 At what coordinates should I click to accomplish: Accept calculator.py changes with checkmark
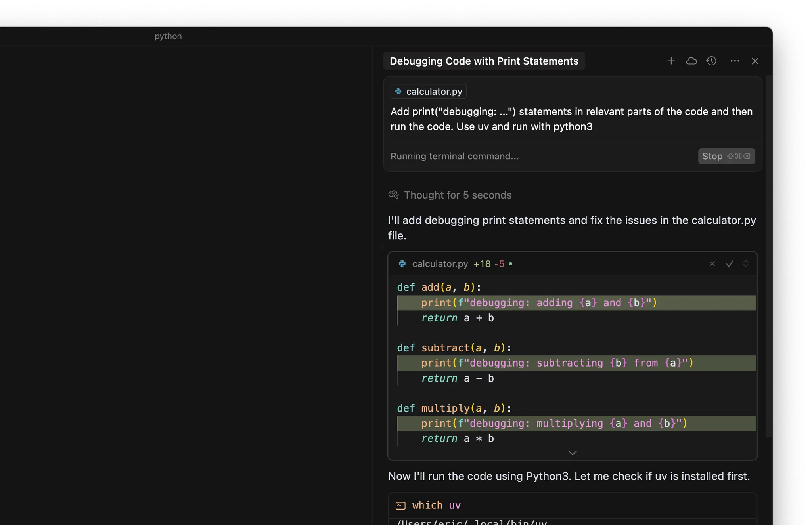pos(730,264)
